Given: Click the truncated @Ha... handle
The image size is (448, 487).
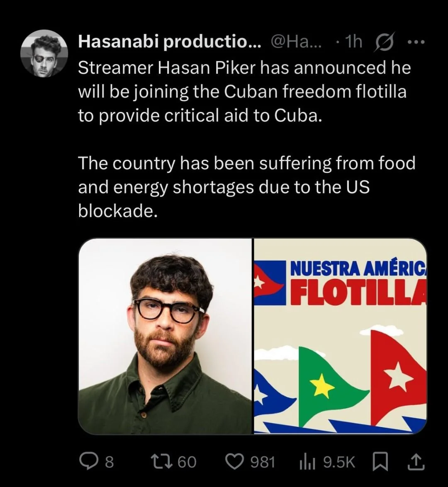Looking at the screenshot, I should [x=296, y=42].
